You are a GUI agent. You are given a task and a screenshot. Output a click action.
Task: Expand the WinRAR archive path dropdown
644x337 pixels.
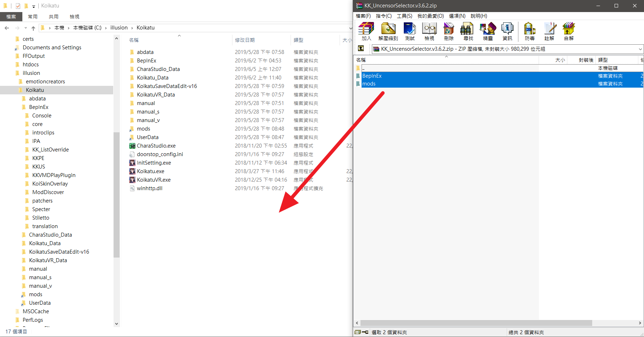point(640,49)
